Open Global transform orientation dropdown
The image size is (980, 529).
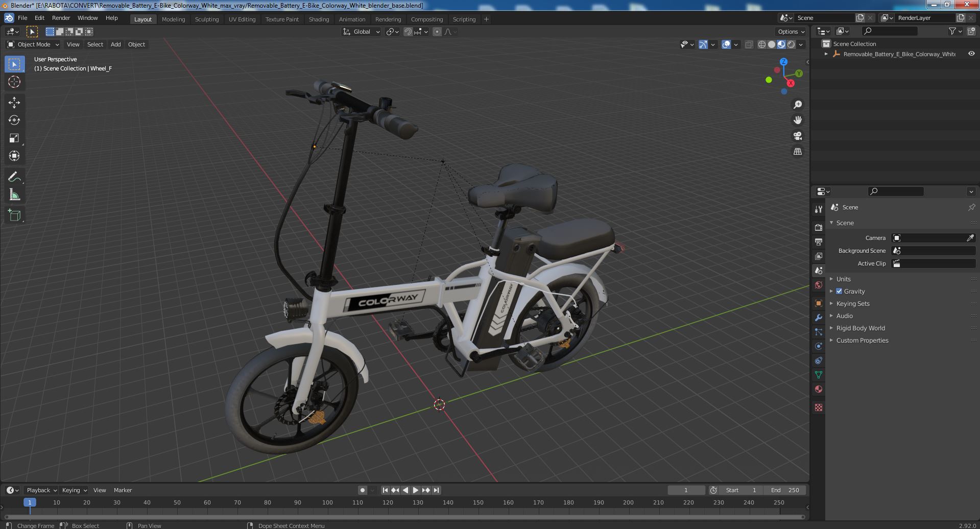click(362, 32)
